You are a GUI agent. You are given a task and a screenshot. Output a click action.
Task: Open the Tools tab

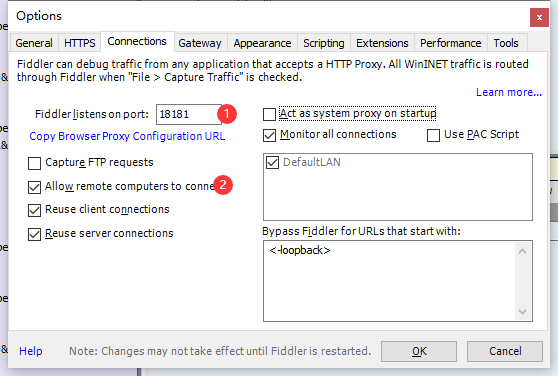(506, 43)
